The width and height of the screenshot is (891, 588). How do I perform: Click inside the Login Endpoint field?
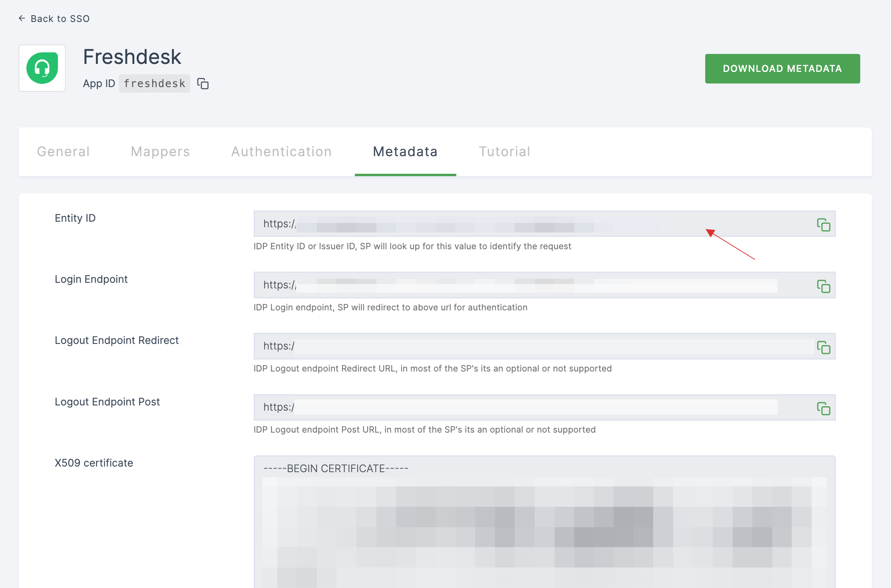pyautogui.click(x=545, y=285)
